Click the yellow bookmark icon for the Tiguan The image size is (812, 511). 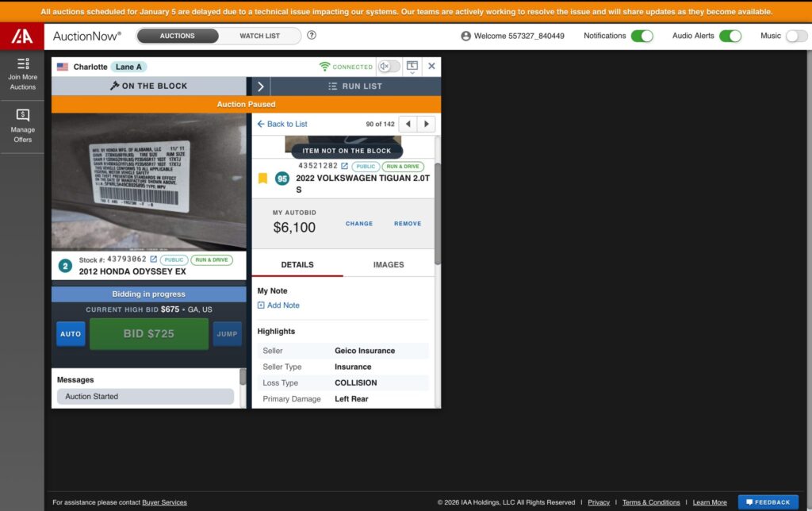coord(262,179)
